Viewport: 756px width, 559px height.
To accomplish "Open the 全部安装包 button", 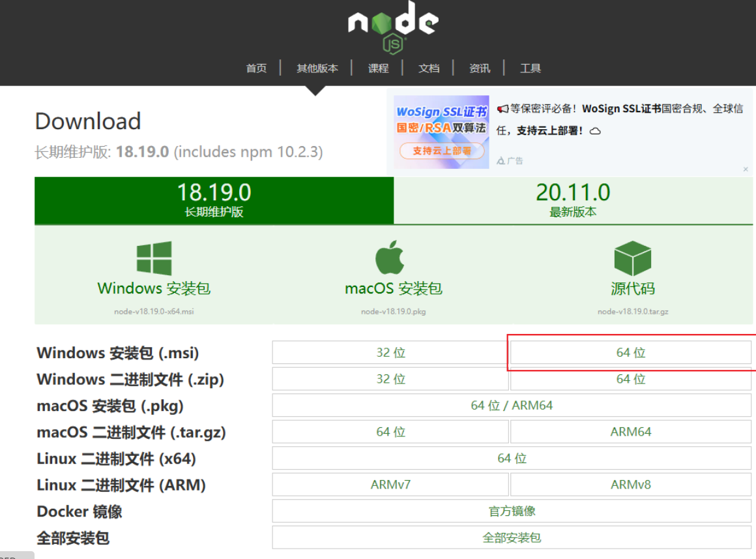I will [x=512, y=537].
